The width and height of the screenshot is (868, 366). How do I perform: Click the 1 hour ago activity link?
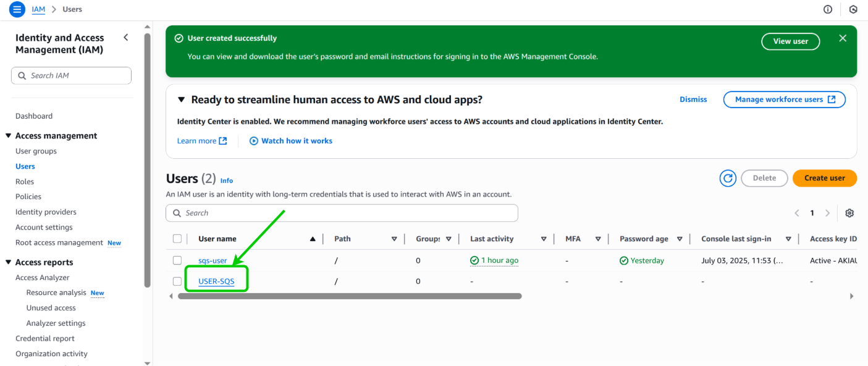coord(500,261)
